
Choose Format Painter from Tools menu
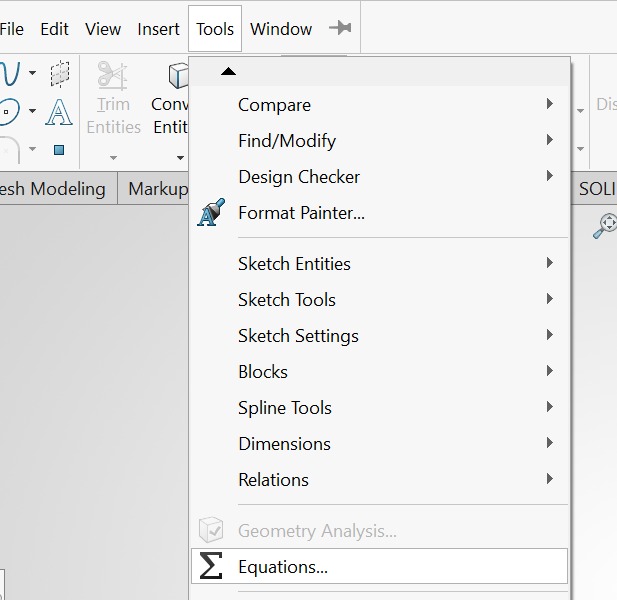(379, 213)
